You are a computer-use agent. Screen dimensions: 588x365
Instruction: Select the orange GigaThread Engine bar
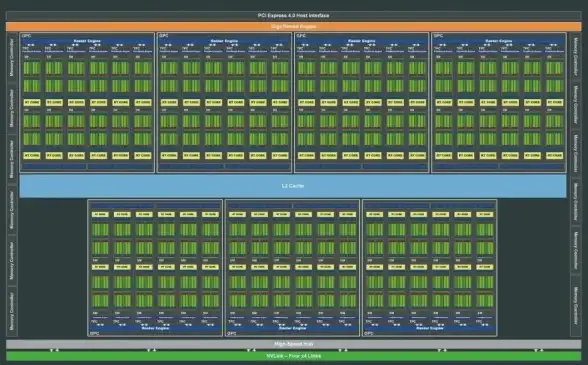click(294, 27)
